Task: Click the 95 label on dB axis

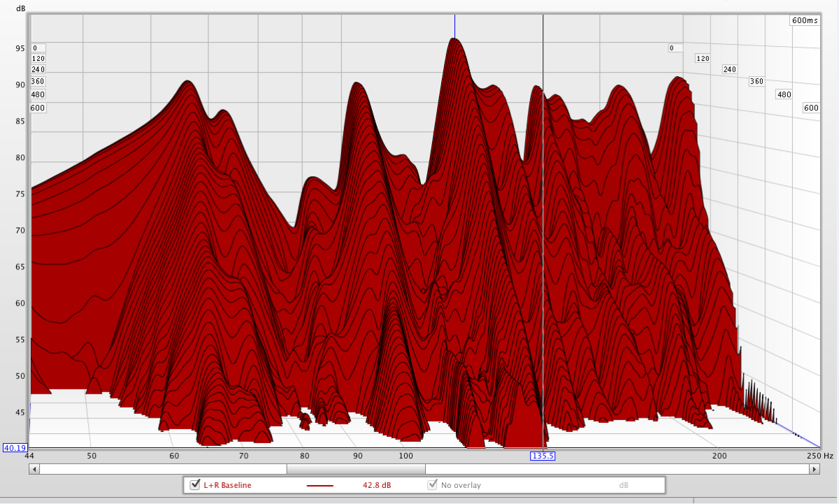Action: tap(21, 49)
